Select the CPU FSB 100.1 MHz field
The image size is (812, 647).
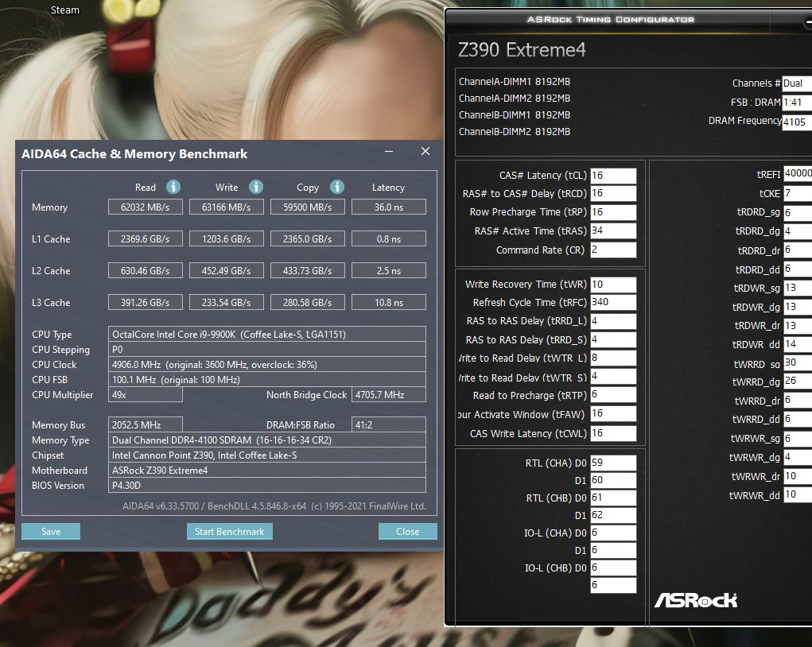[267, 379]
